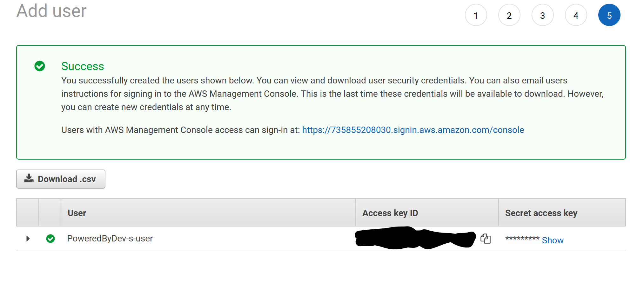
Task: Show the secret access key
Action: pyautogui.click(x=553, y=240)
